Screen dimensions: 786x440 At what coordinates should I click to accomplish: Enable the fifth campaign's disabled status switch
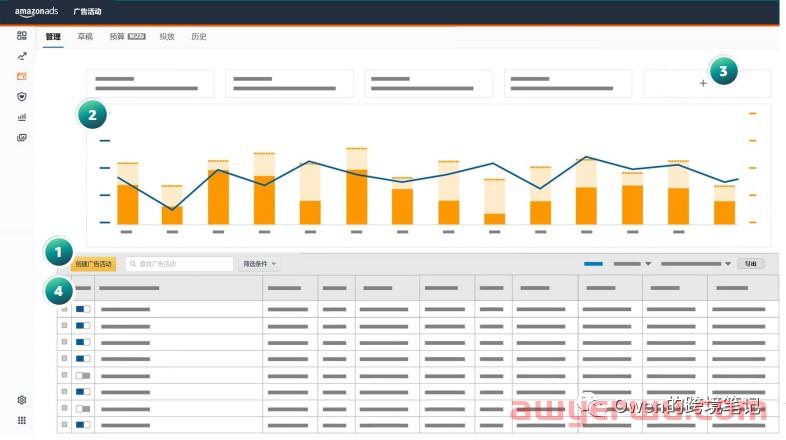[83, 375]
